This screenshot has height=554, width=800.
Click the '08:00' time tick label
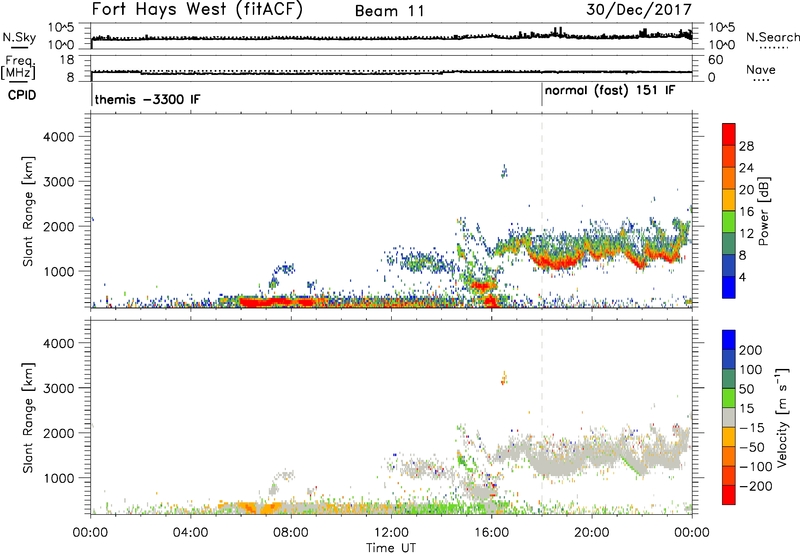tap(291, 533)
